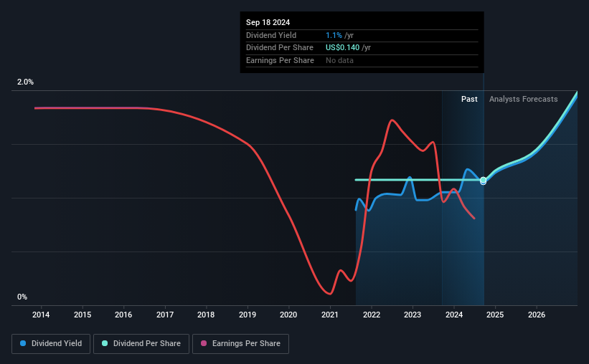
Task: Toggle the Dividend Yield legend button
Action: (51, 344)
